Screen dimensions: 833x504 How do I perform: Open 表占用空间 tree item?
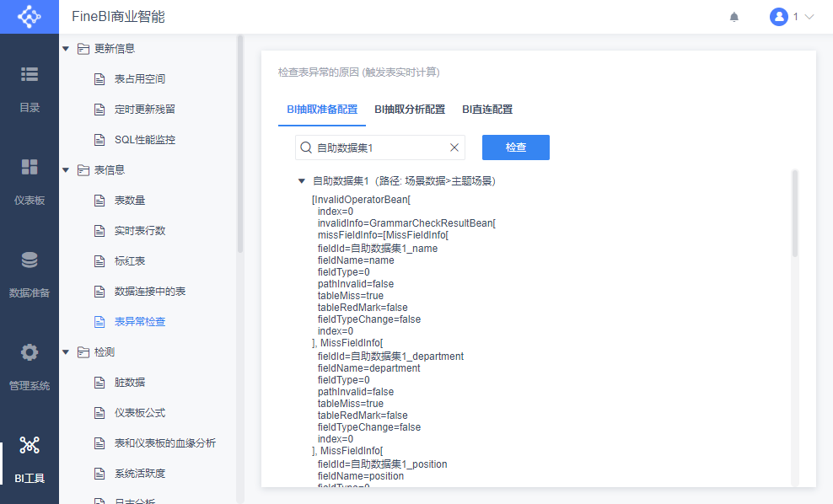pos(140,79)
